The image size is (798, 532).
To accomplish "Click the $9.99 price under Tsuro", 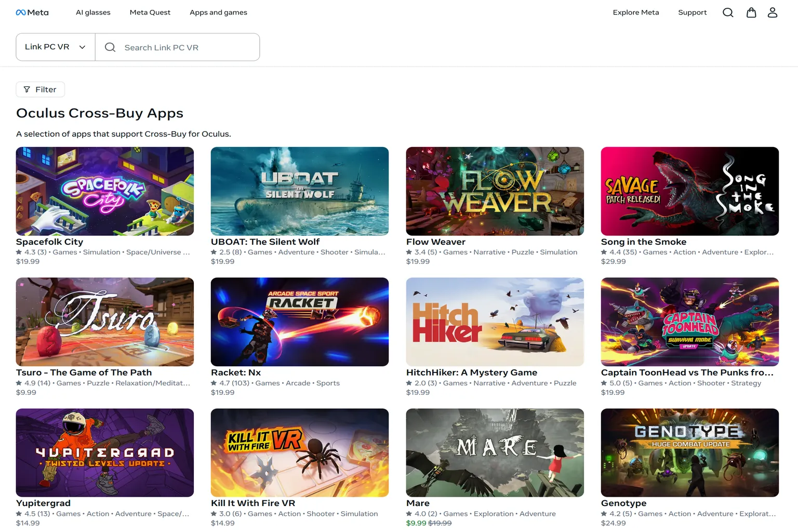I will [x=26, y=392].
